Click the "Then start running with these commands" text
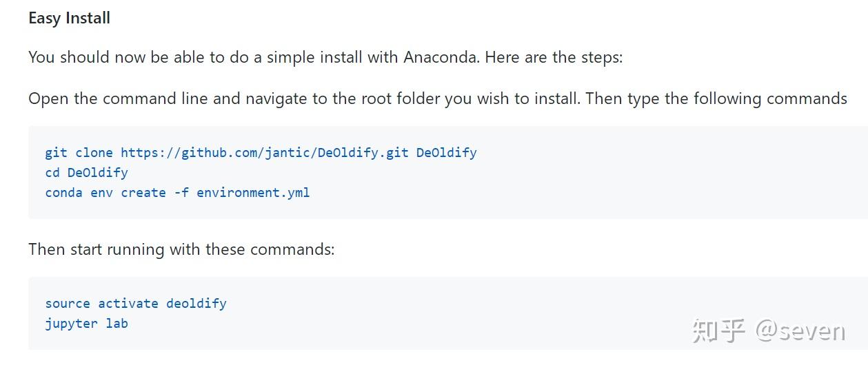The height and width of the screenshot is (365, 868). click(181, 249)
